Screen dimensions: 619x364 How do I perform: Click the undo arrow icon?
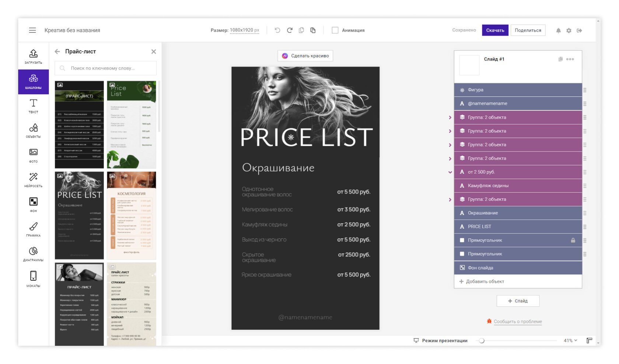tap(277, 30)
